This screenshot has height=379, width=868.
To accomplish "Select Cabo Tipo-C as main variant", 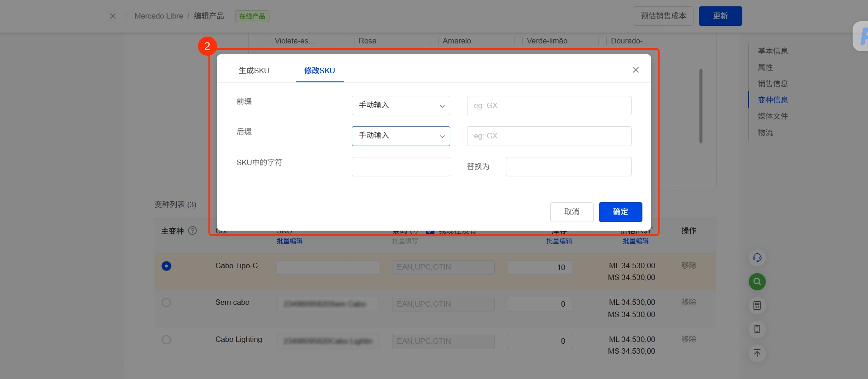I will (x=166, y=266).
